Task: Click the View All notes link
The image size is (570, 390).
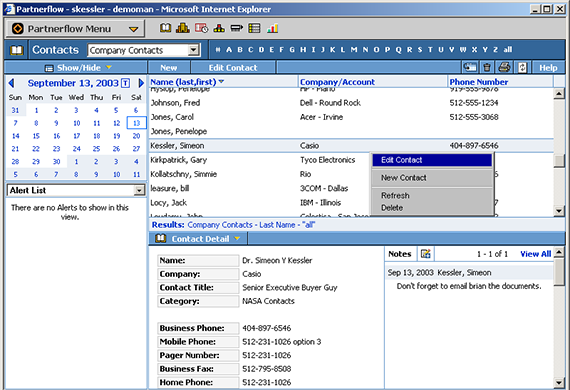Action: (535, 254)
